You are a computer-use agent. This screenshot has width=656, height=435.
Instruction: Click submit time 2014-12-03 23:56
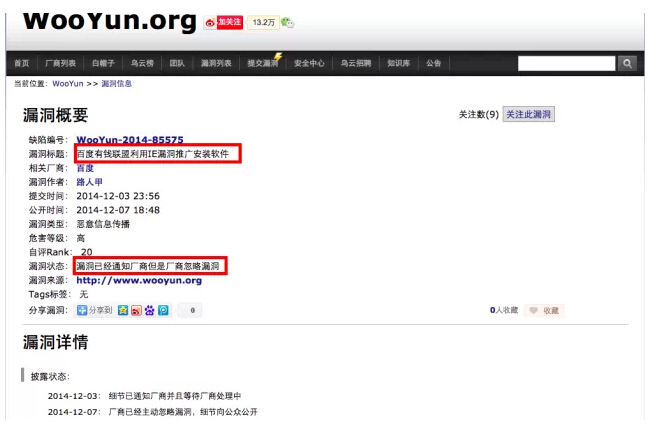(118, 196)
